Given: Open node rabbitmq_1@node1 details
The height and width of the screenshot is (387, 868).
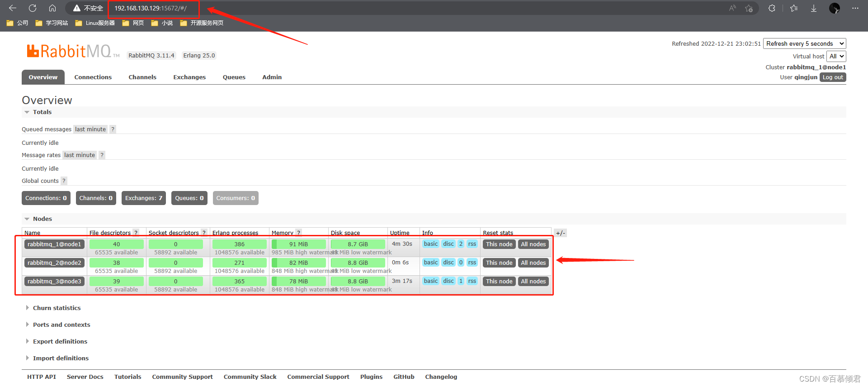Looking at the screenshot, I should tap(54, 244).
